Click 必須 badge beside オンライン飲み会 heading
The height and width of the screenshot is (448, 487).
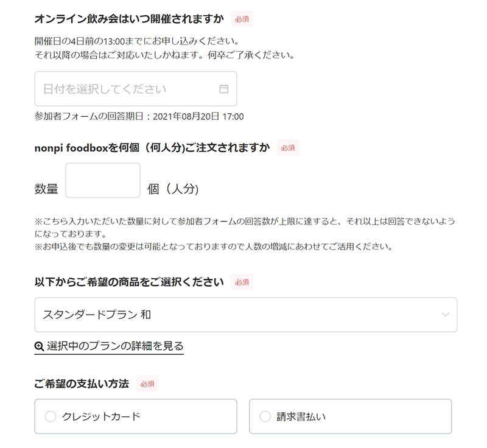[242, 19]
